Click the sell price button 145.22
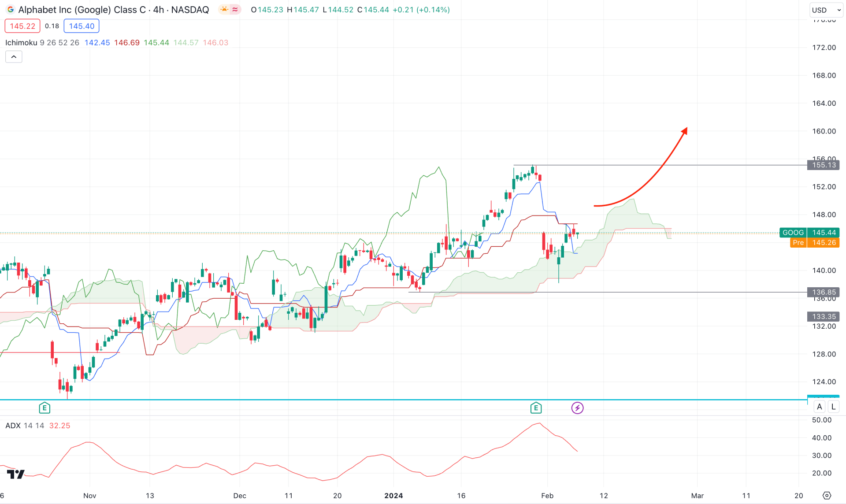This screenshot has width=846, height=504. pos(22,26)
